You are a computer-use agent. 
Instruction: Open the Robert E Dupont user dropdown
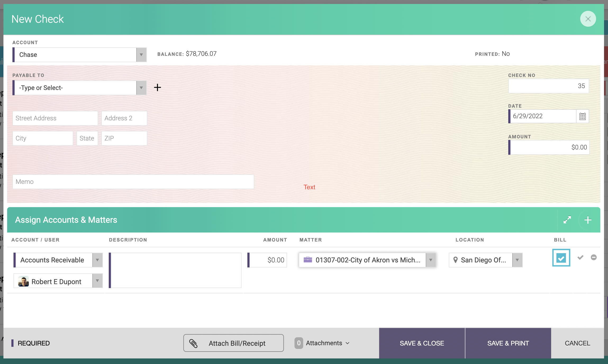pyautogui.click(x=97, y=281)
